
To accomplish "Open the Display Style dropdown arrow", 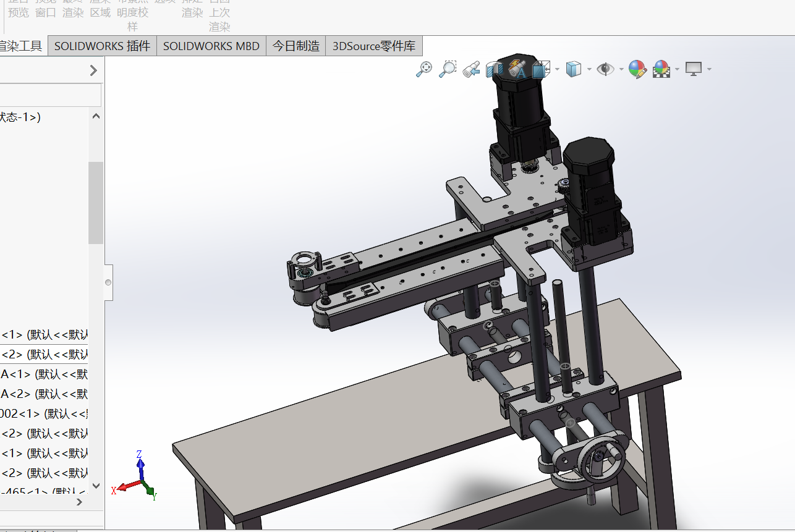I will (x=589, y=69).
